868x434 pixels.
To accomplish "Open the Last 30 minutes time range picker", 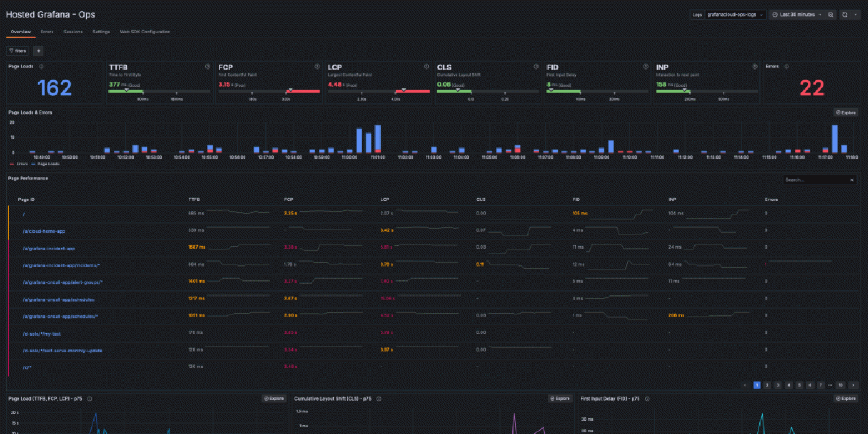I will click(x=795, y=14).
